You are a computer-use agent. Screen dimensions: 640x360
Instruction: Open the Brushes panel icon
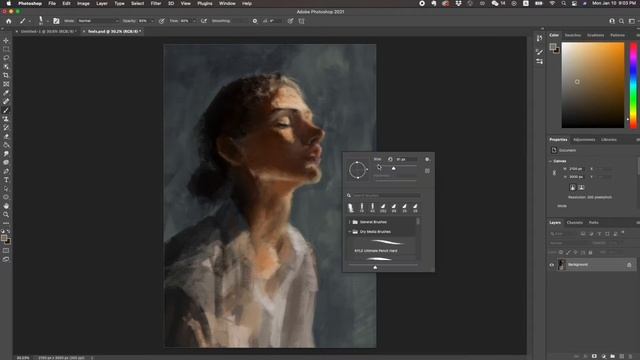[540, 52]
